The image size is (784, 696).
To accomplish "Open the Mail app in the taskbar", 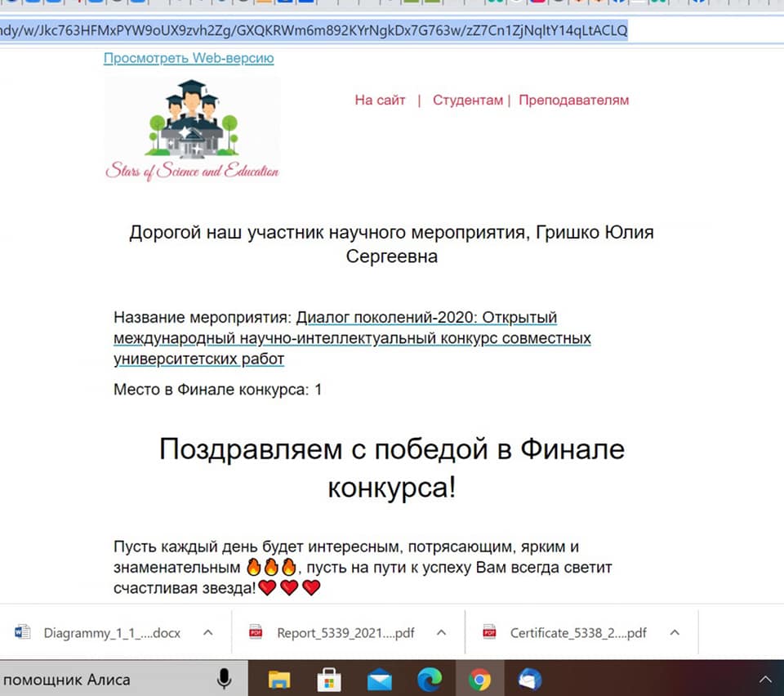I will [380, 680].
